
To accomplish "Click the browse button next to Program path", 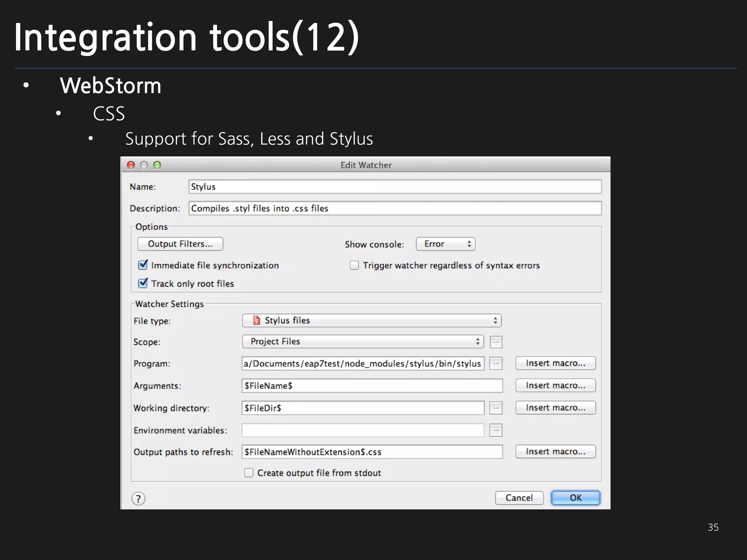I will click(x=496, y=363).
